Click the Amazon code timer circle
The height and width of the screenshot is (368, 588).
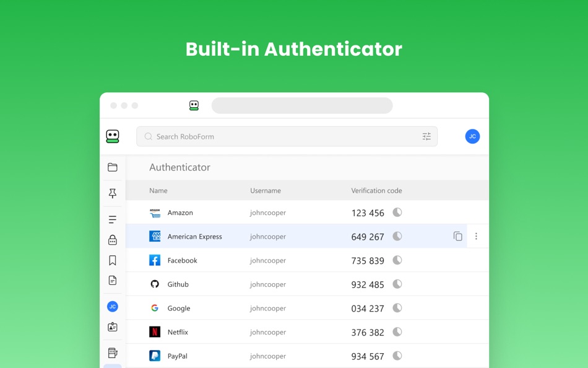click(x=397, y=212)
